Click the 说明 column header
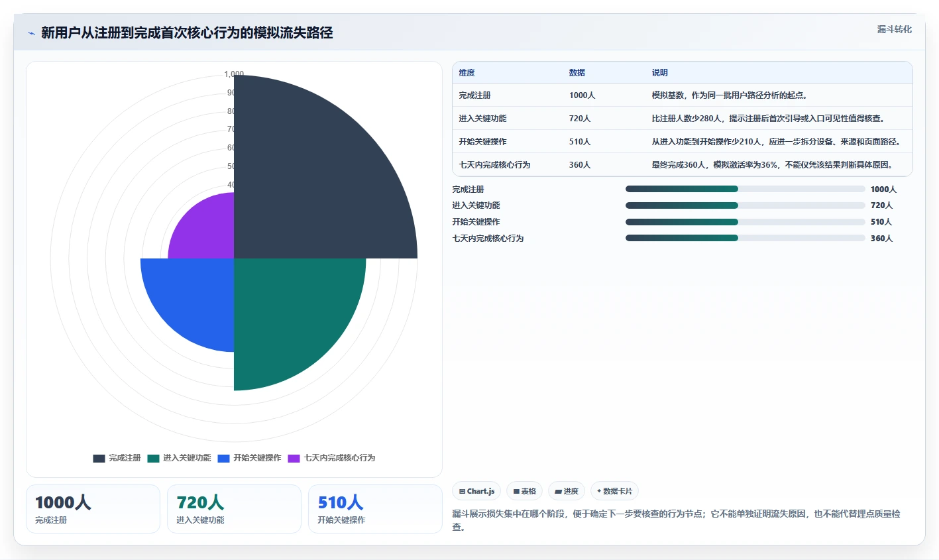The height and width of the screenshot is (560, 939). pos(659,73)
